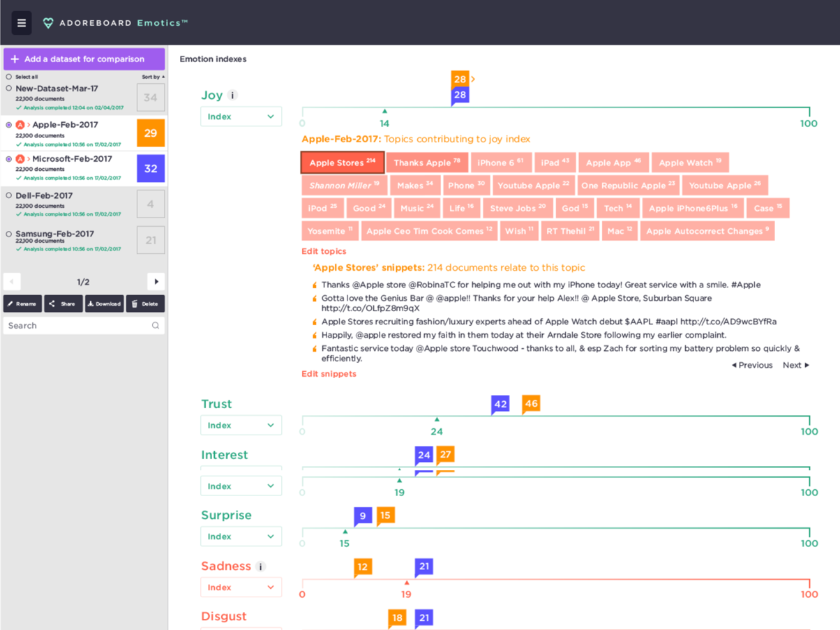840x630 pixels.
Task: Select the Steve Jobs topic tag
Action: [x=518, y=208]
